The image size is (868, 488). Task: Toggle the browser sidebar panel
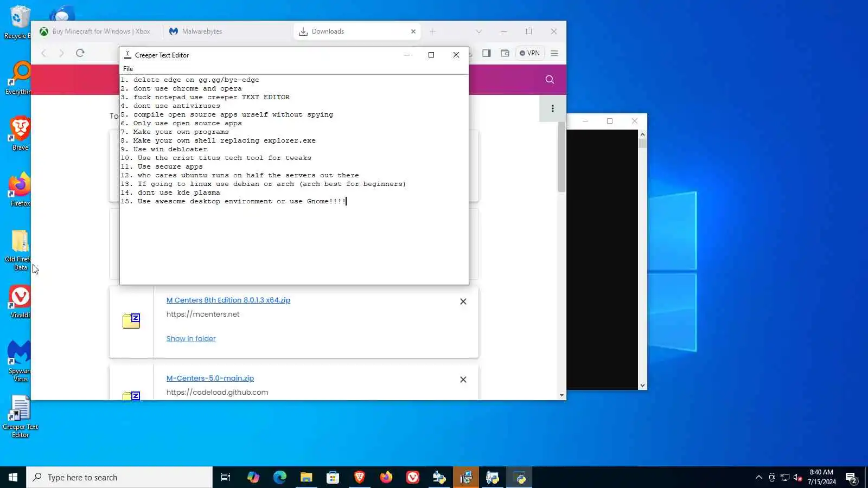(487, 53)
